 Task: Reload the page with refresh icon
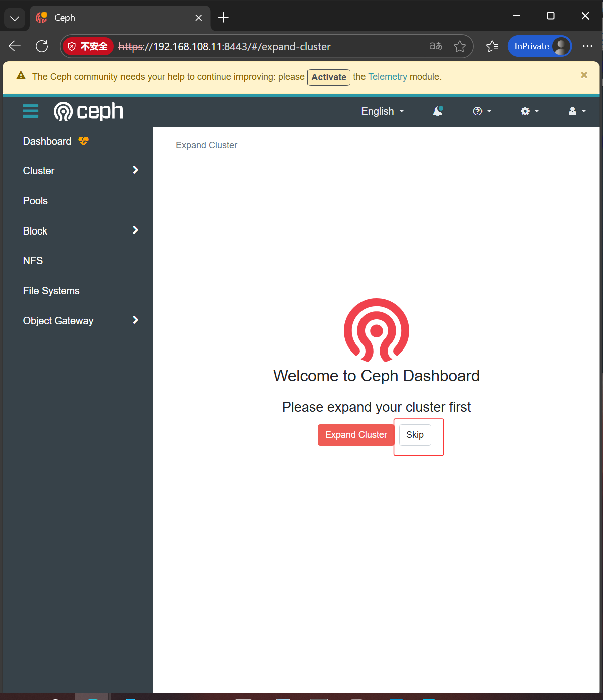(42, 46)
